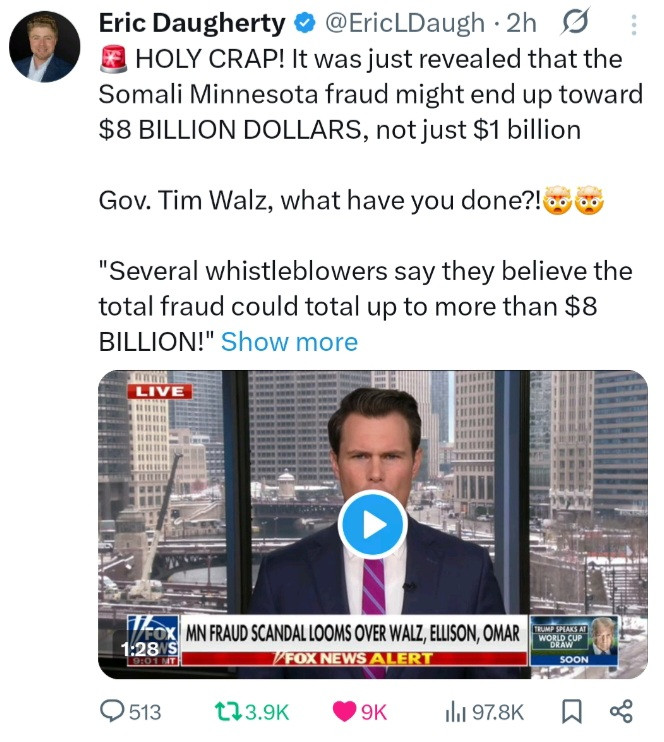The width and height of the screenshot is (664, 742).
Task: Expand tweet with Show more
Action: 289,342
